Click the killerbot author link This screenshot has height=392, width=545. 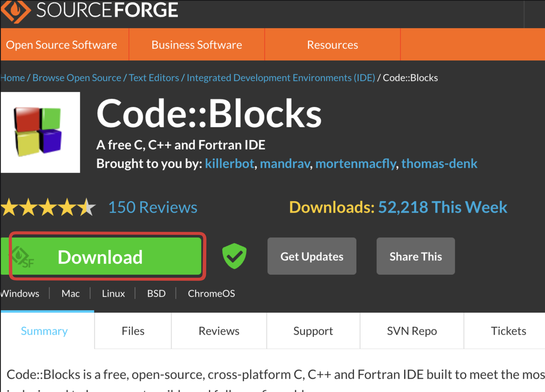click(x=230, y=163)
